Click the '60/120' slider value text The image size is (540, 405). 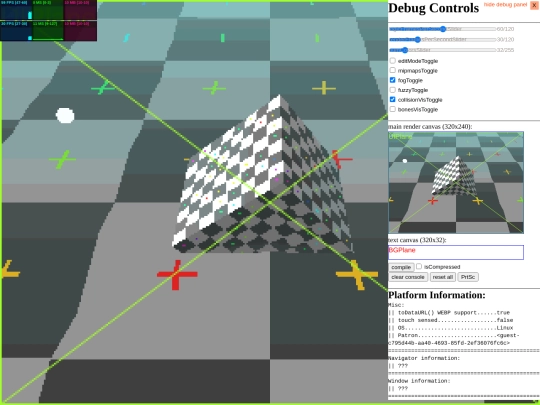click(506, 29)
